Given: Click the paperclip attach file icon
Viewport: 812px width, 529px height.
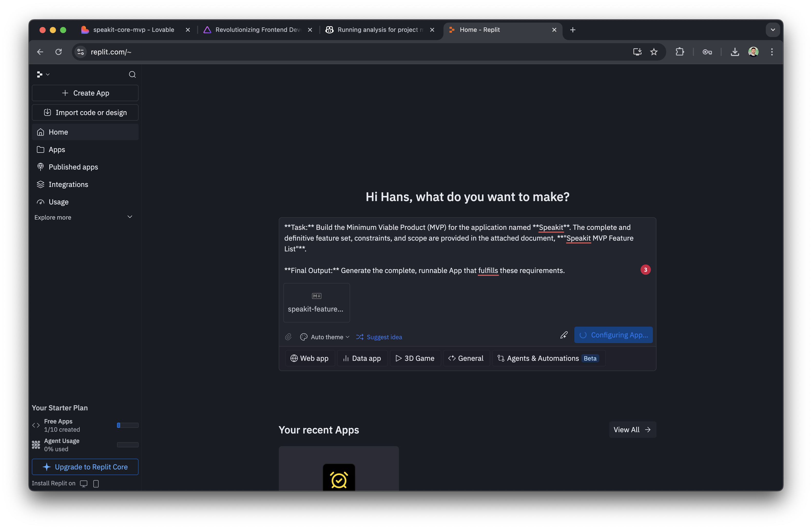Looking at the screenshot, I should [x=288, y=337].
